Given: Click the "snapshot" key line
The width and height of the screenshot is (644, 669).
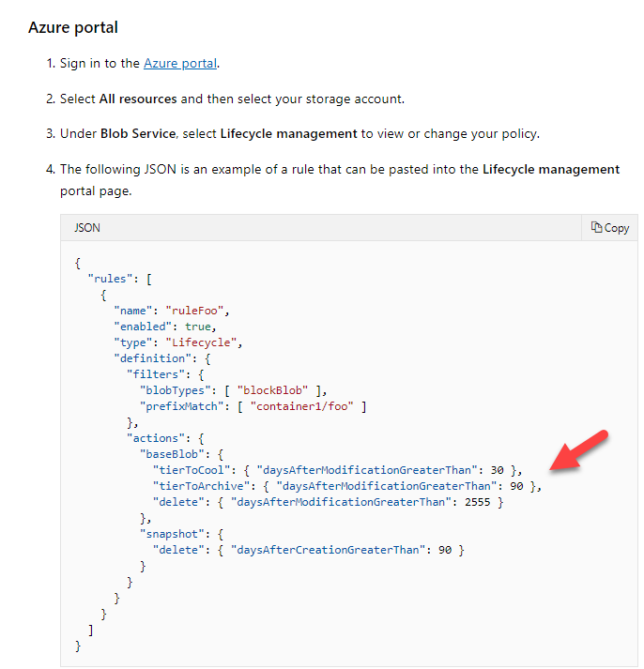Looking at the screenshot, I should (x=182, y=534).
